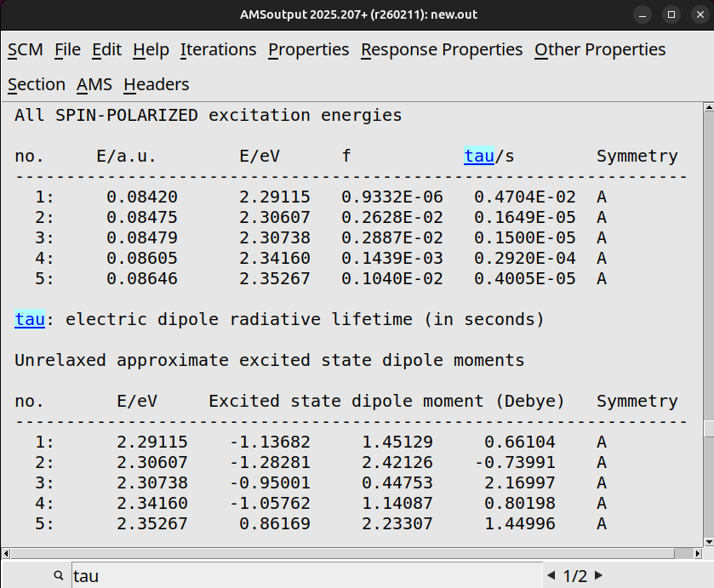714x588 pixels.
Task: Open the SCM menu
Action: tap(26, 50)
